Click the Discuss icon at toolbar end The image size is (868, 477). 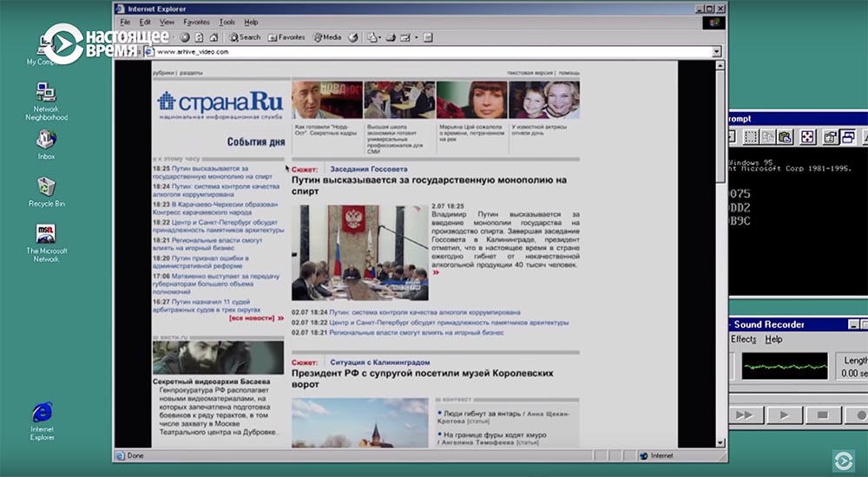coord(428,37)
